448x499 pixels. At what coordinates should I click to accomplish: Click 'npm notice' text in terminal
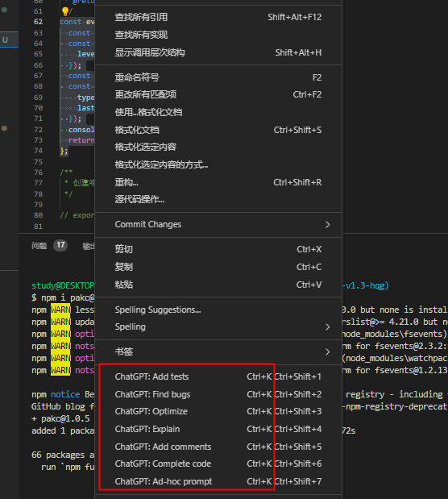click(x=56, y=395)
